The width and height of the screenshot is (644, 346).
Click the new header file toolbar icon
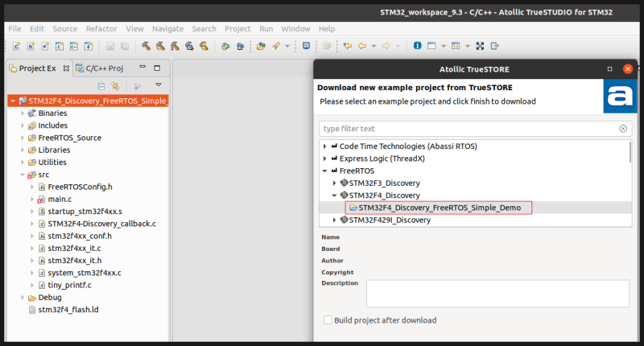click(31, 46)
